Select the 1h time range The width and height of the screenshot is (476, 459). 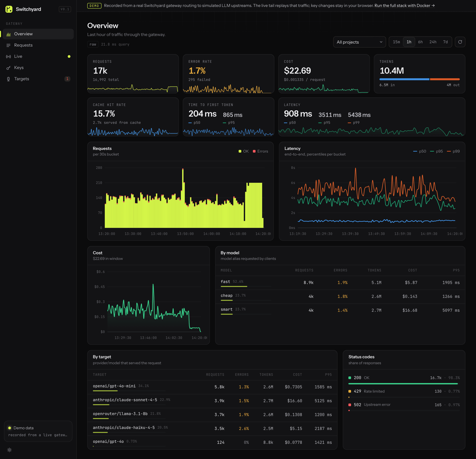click(x=409, y=42)
